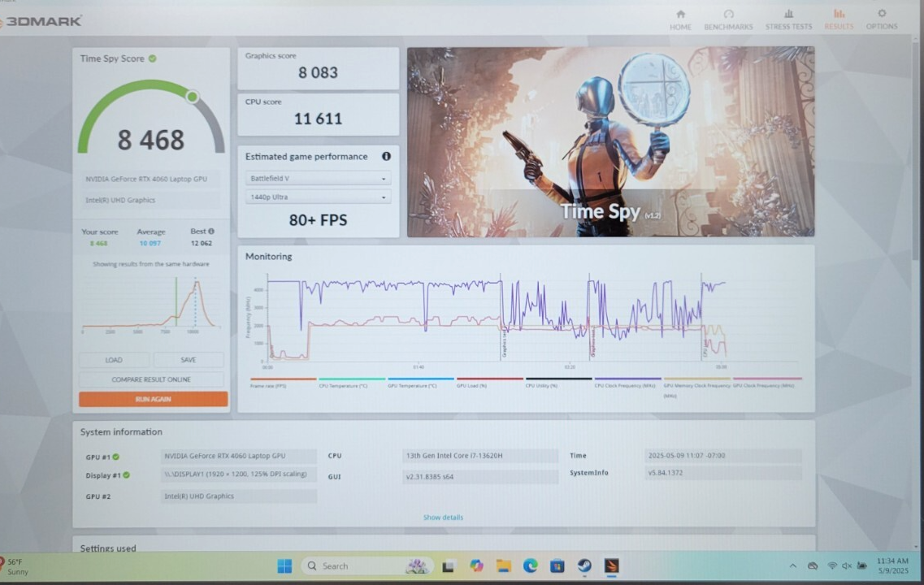Click the OneDrive cloud tray icon

click(813, 566)
